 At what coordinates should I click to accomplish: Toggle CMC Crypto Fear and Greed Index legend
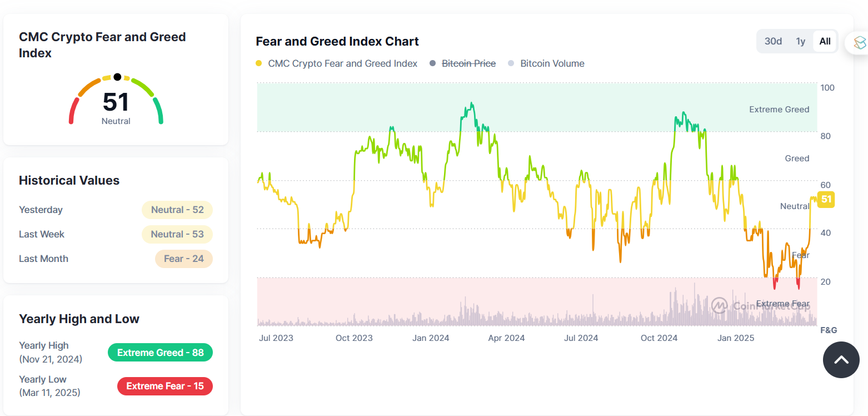(x=337, y=63)
